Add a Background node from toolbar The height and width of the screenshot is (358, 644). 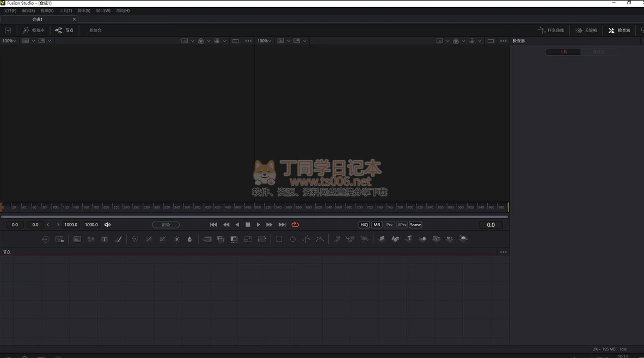pyautogui.click(x=77, y=239)
